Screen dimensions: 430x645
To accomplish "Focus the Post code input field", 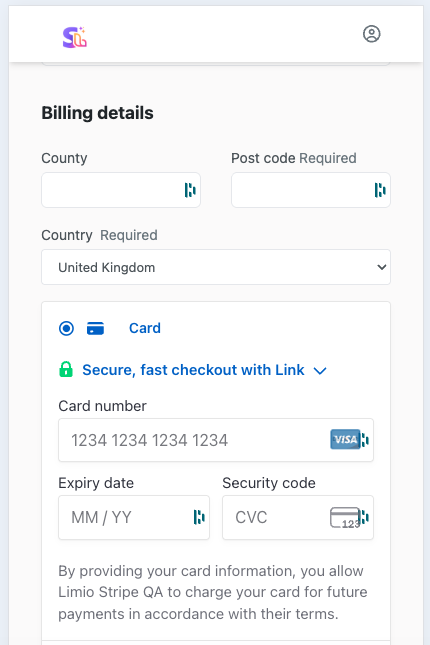I will click(311, 190).
